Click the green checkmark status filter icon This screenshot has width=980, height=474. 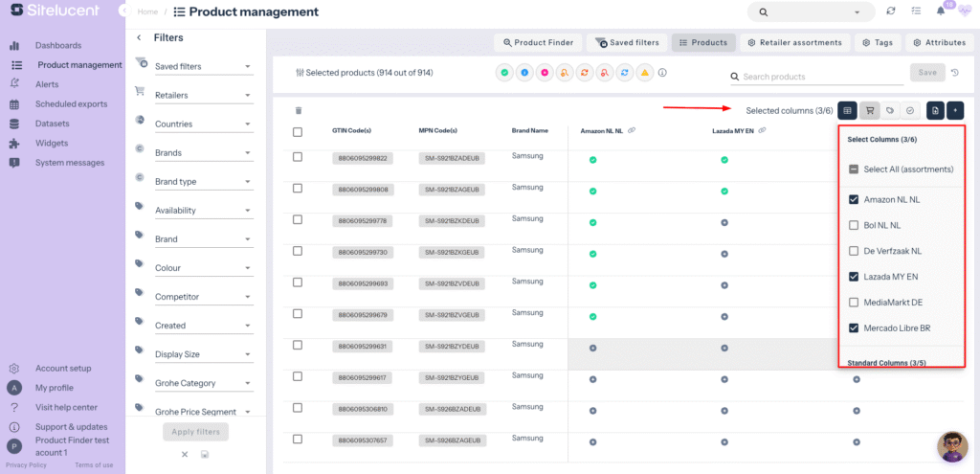(504, 73)
